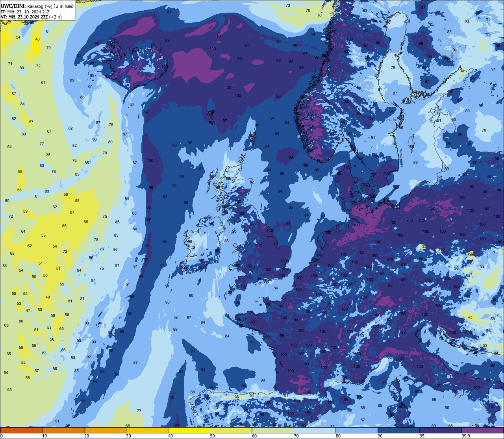Screen dimensions: 504x439
Task: Click the humidity value 59 in western Atlantic
Action: click(x=25, y=211)
